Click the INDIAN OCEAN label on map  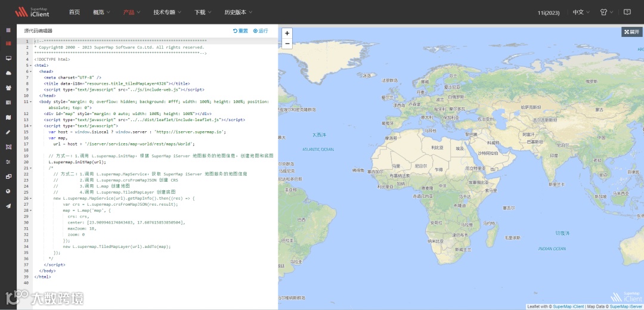(552, 249)
